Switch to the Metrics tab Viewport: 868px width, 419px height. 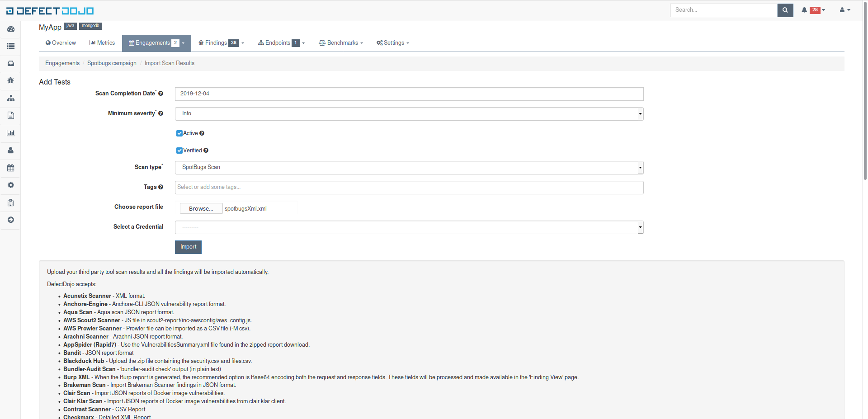tap(102, 43)
